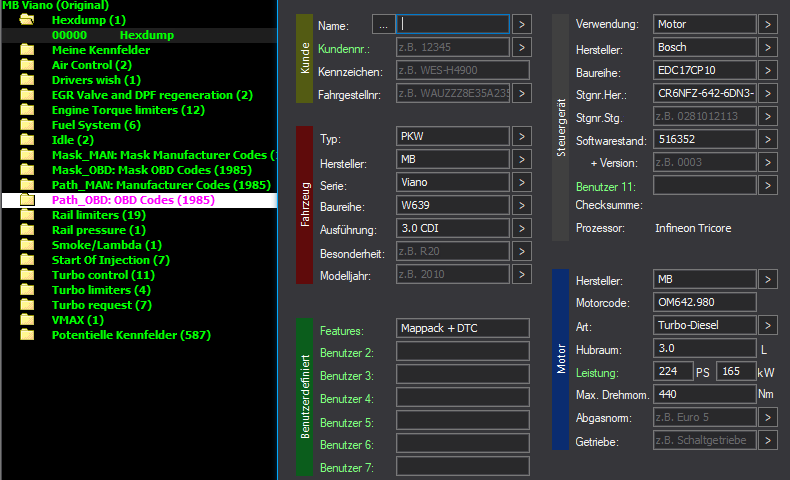Click folder icon beside EGR Valve and DPF regeneration
This screenshot has height=480, width=790.
click(27, 95)
